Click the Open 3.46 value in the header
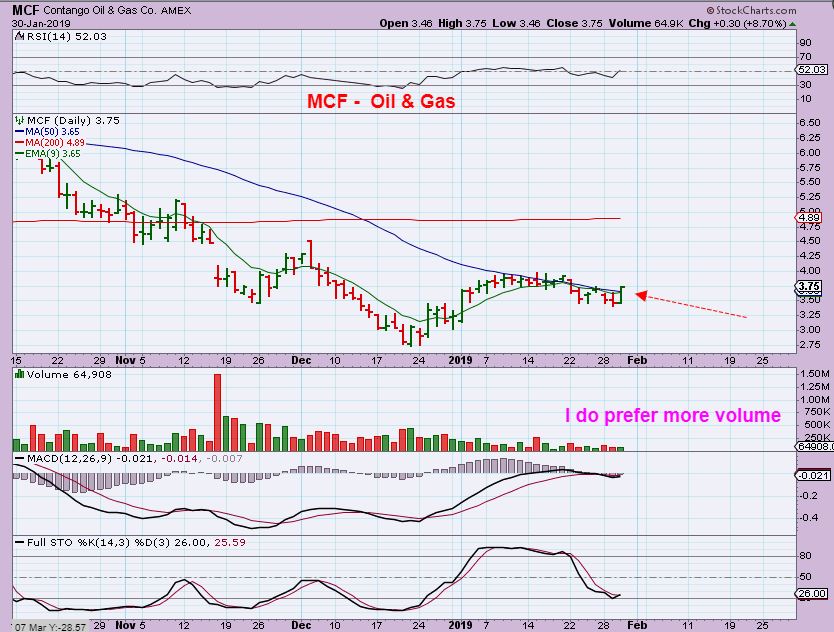 click(x=406, y=23)
